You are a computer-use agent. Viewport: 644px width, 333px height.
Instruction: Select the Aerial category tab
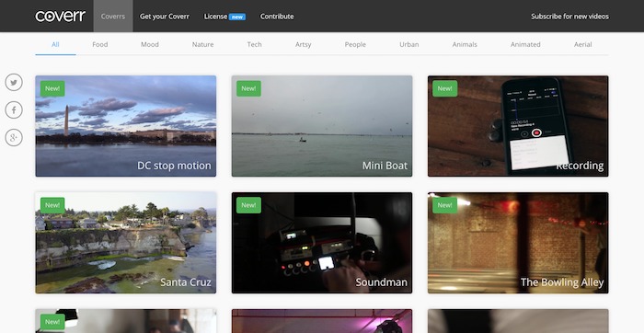[582, 44]
